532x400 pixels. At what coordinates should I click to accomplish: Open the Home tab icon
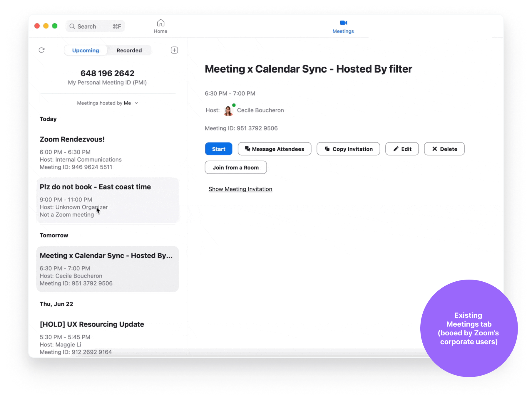click(160, 23)
